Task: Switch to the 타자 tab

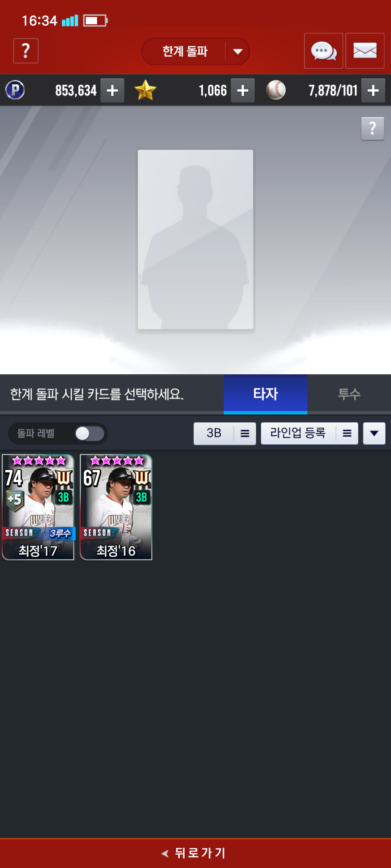Action: pos(265,394)
